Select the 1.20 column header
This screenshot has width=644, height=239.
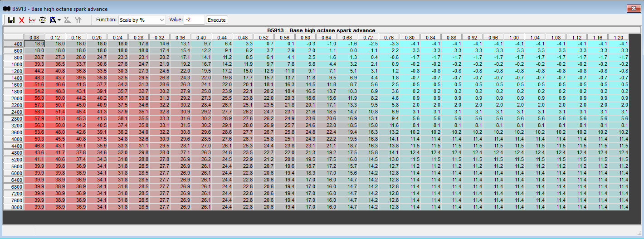click(619, 37)
